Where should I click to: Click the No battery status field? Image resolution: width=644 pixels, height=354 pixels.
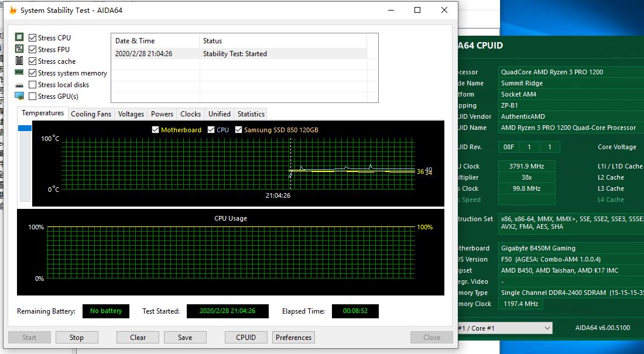106,311
